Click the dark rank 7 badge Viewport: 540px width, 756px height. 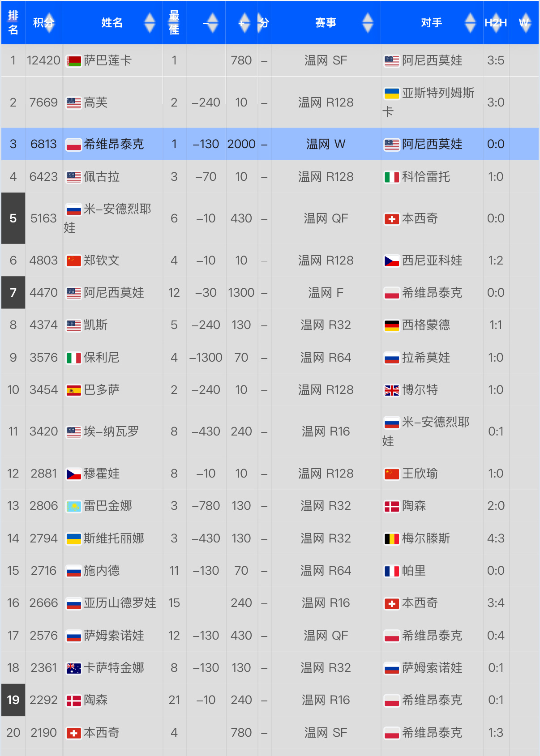[x=13, y=293]
